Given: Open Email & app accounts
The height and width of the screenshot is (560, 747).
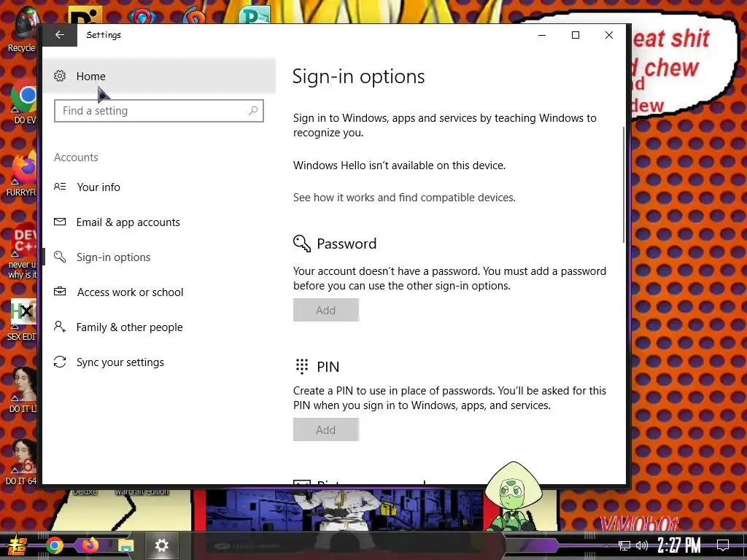Looking at the screenshot, I should 158,222.
